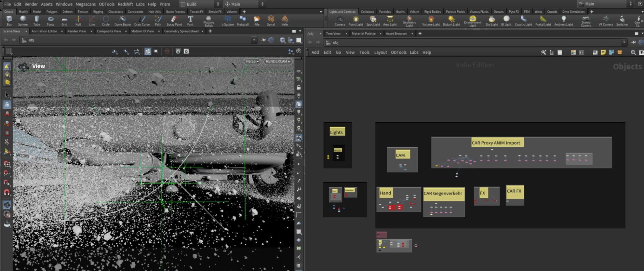Image resolution: width=644 pixels, height=271 pixels.
Task: Click the yellow Lights sticky note
Action: [x=337, y=132]
